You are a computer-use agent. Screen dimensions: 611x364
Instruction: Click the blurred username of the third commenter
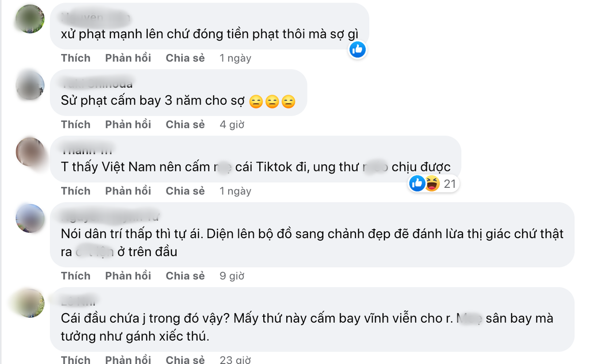(x=88, y=150)
